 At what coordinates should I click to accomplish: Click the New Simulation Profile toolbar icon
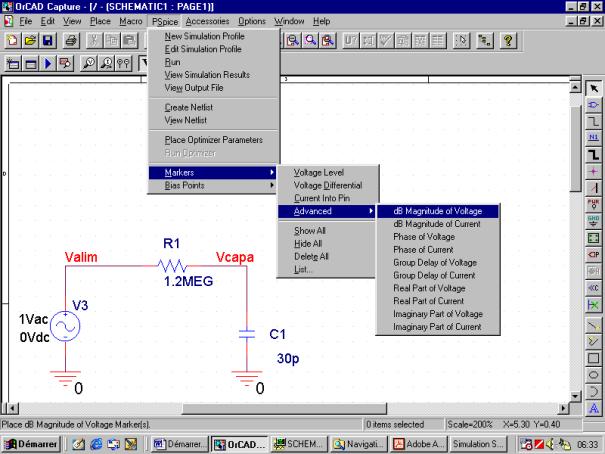click(x=13, y=63)
